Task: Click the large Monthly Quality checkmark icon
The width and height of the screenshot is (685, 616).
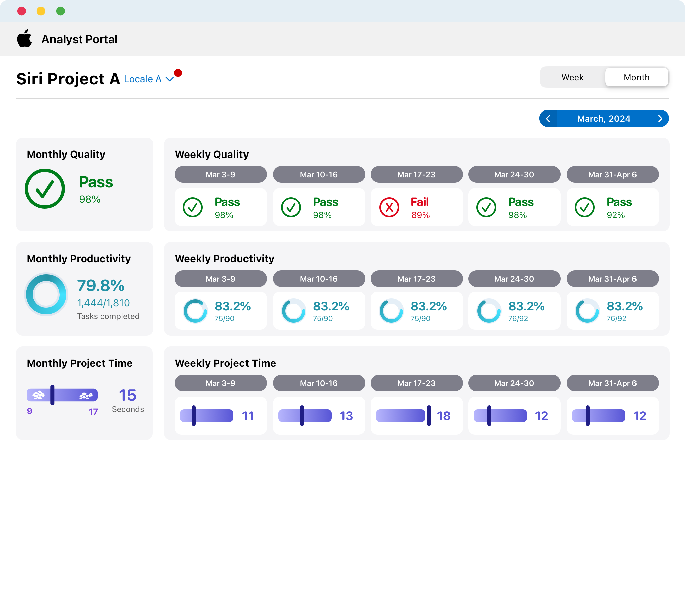Action: pyautogui.click(x=45, y=189)
